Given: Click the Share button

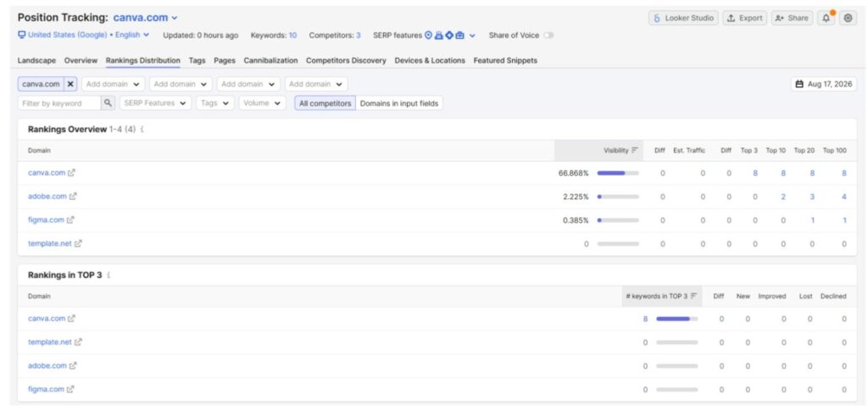Looking at the screenshot, I should (793, 19).
